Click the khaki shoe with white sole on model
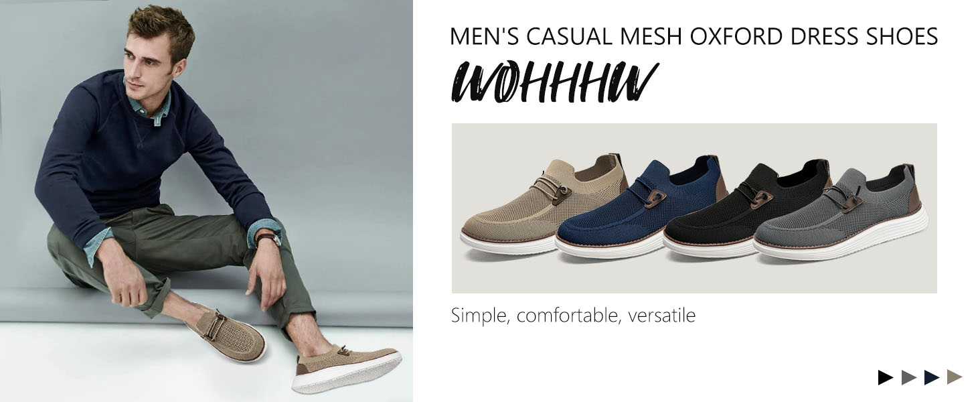 coord(347,368)
